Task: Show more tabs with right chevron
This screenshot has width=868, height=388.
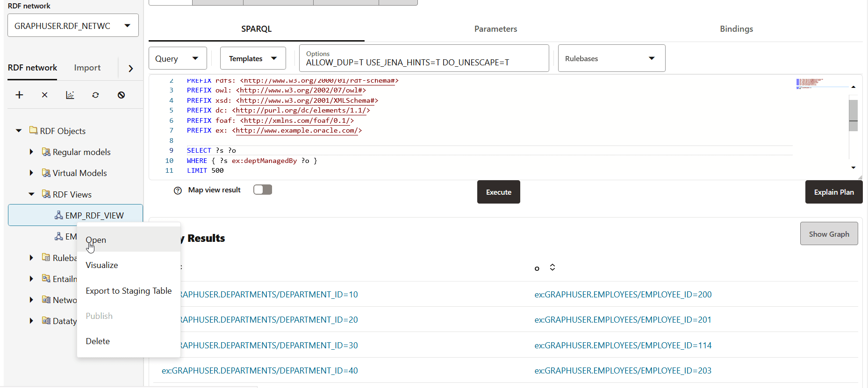Action: pos(131,69)
